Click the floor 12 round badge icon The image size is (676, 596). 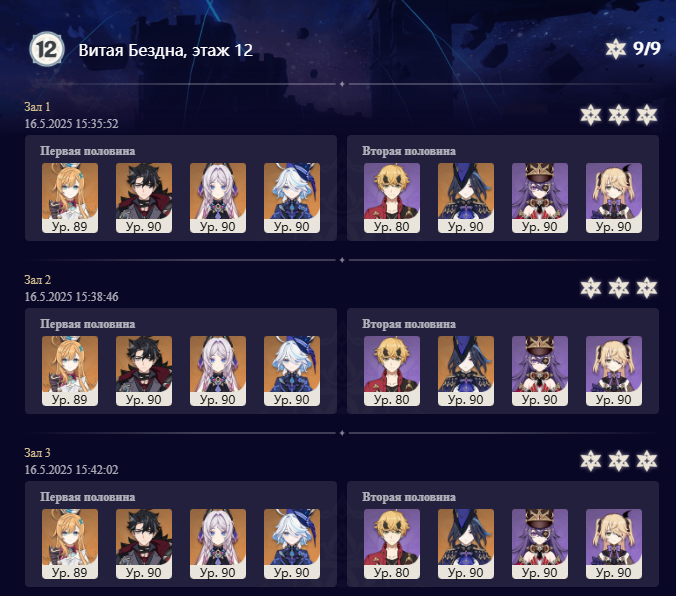tap(47, 50)
